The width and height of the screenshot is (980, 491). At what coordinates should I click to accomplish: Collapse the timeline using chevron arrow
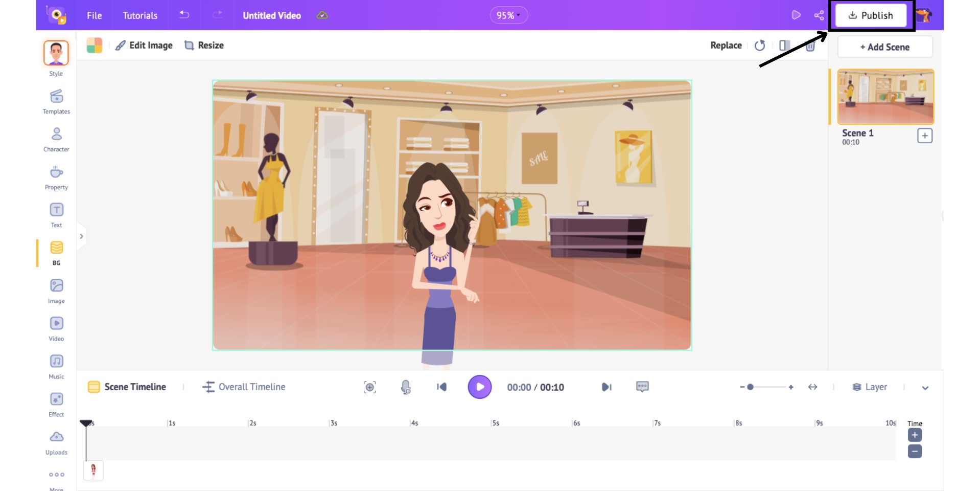point(925,388)
